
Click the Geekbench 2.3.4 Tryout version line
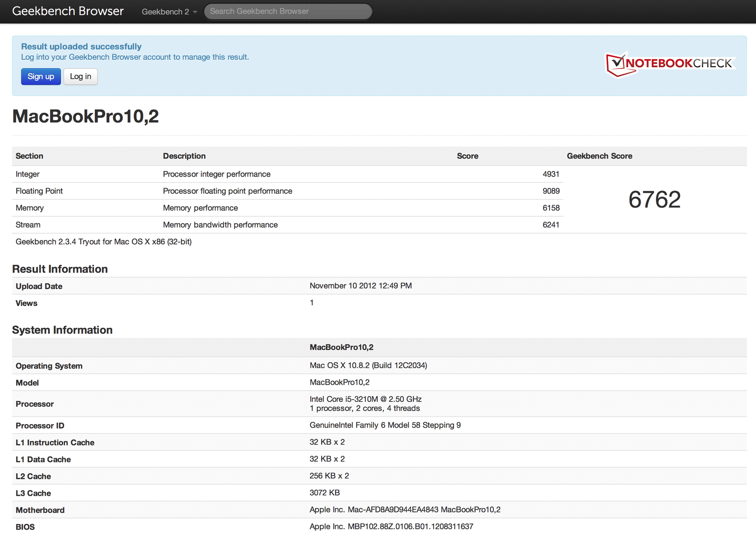tap(104, 242)
